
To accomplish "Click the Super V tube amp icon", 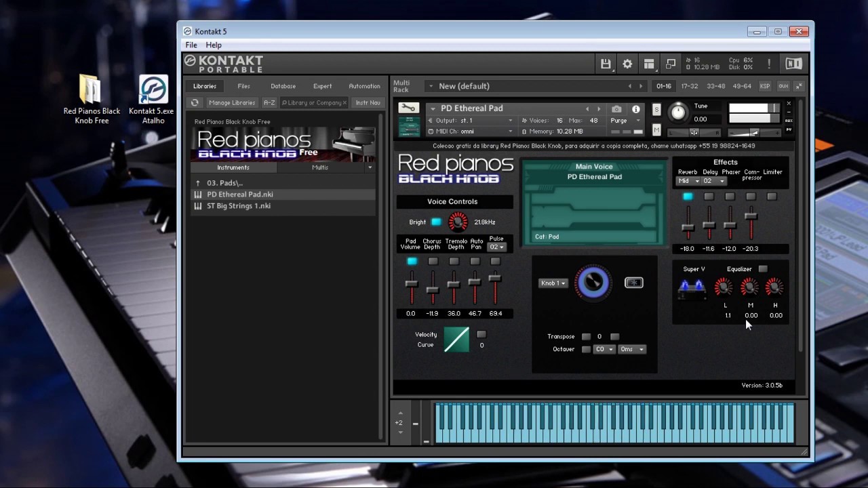I will point(692,288).
